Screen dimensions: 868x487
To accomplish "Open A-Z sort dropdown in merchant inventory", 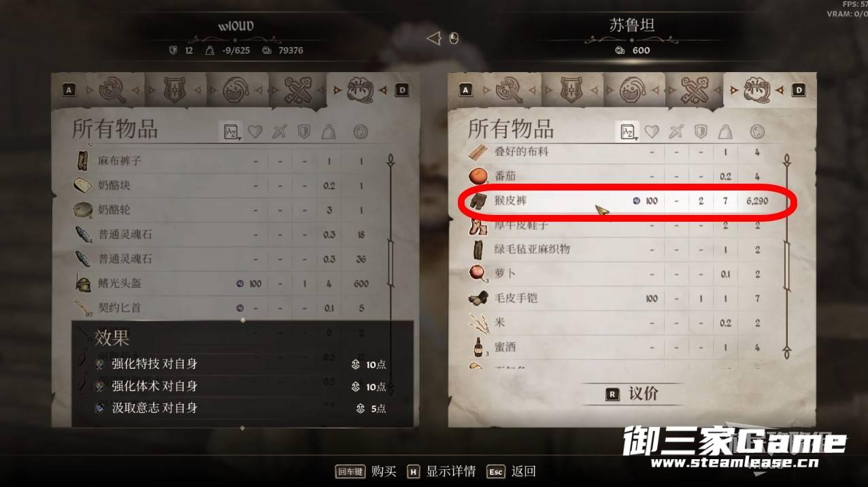I will tap(627, 131).
